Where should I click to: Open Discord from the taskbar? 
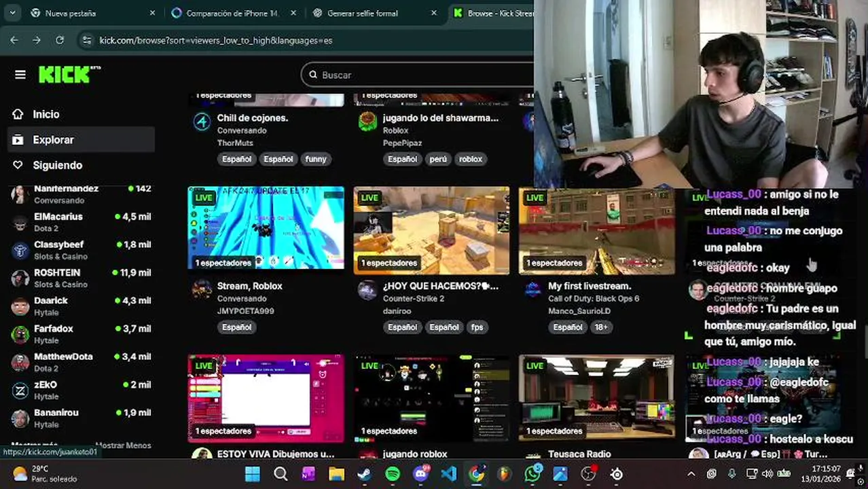421,474
